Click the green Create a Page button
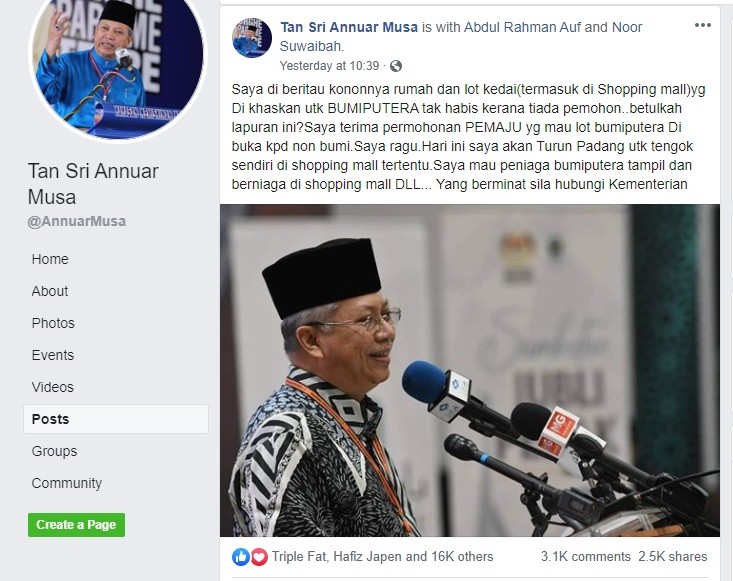Image resolution: width=733 pixels, height=581 pixels. point(76,524)
